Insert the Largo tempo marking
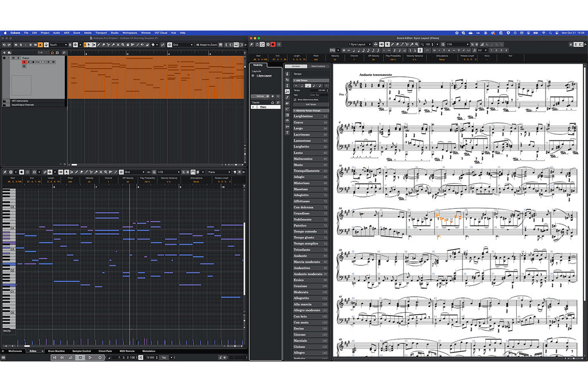The width and height of the screenshot is (588, 392). [311, 129]
